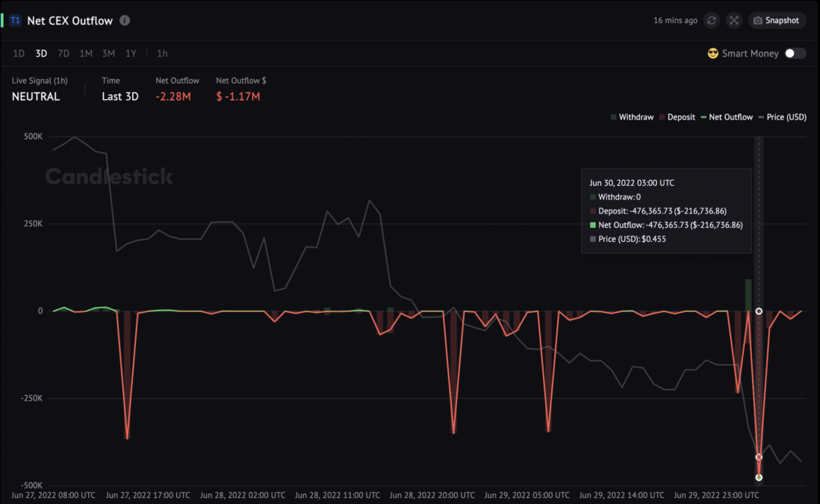
Task: Choose the 1h interval option
Action: point(162,53)
